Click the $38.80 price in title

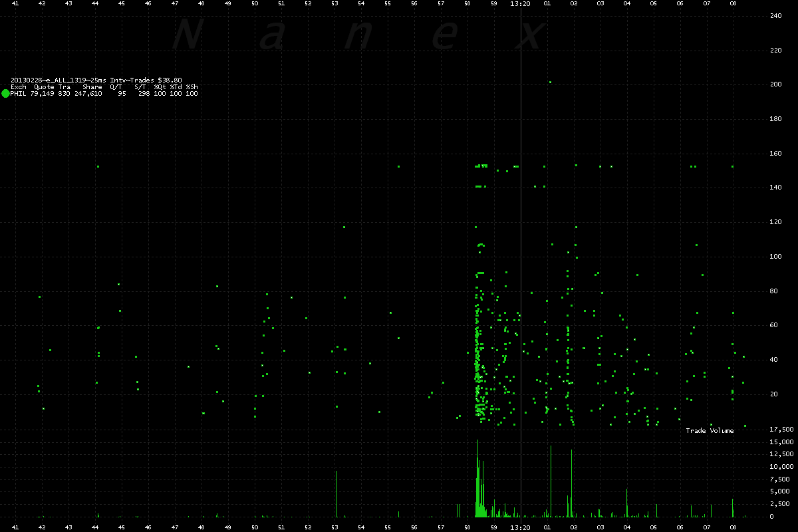click(x=170, y=80)
